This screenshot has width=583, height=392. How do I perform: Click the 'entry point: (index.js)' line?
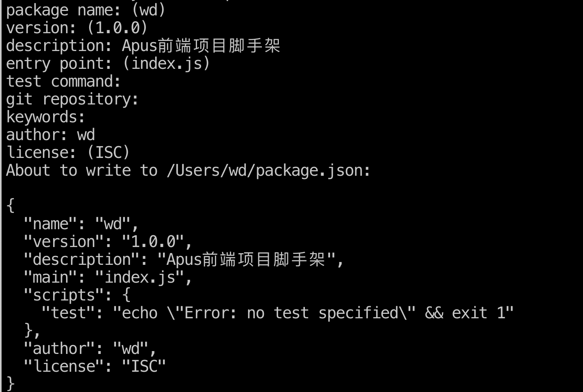click(108, 64)
